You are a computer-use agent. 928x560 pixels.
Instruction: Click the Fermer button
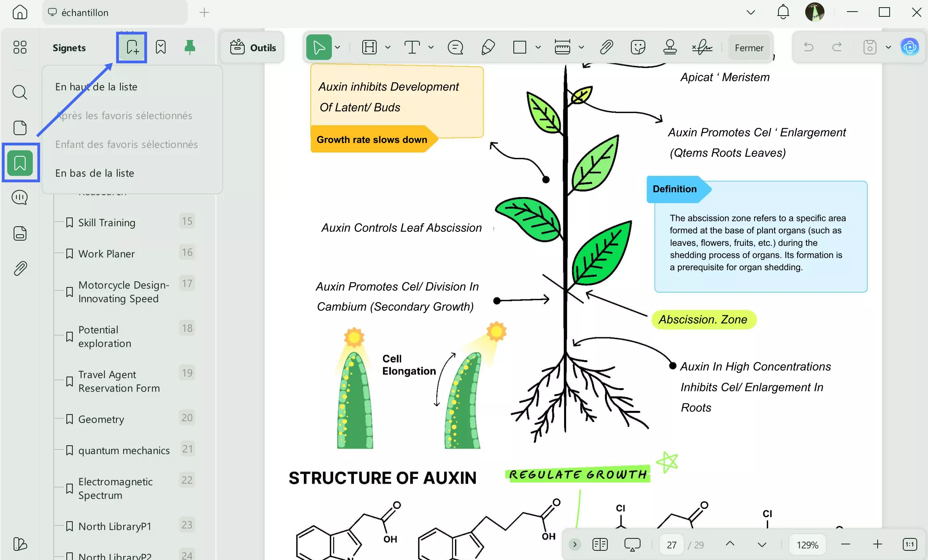(749, 48)
